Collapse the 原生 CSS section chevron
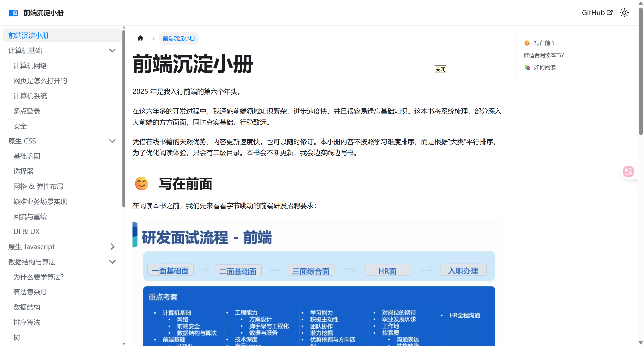The image size is (644, 346). [112, 141]
